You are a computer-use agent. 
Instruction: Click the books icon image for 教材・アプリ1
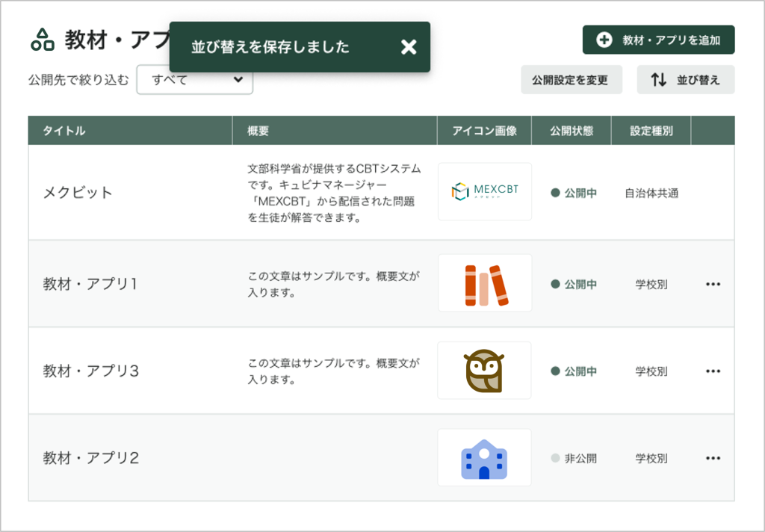[x=485, y=283]
